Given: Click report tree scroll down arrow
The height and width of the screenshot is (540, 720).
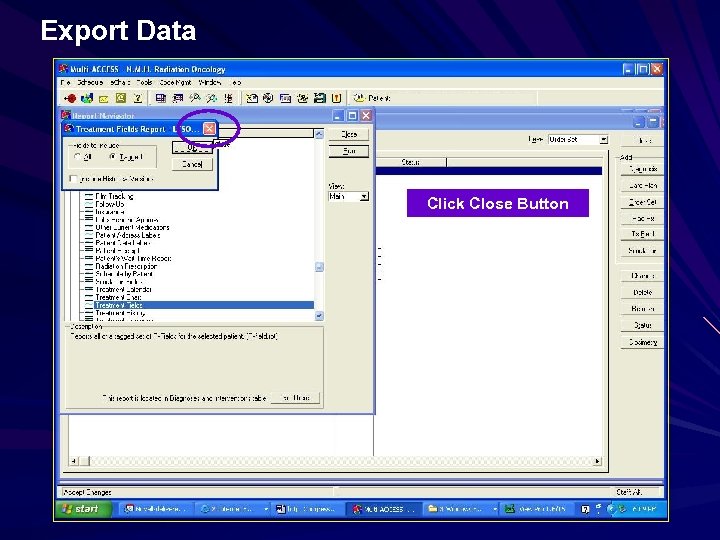Looking at the screenshot, I should click(319, 316).
